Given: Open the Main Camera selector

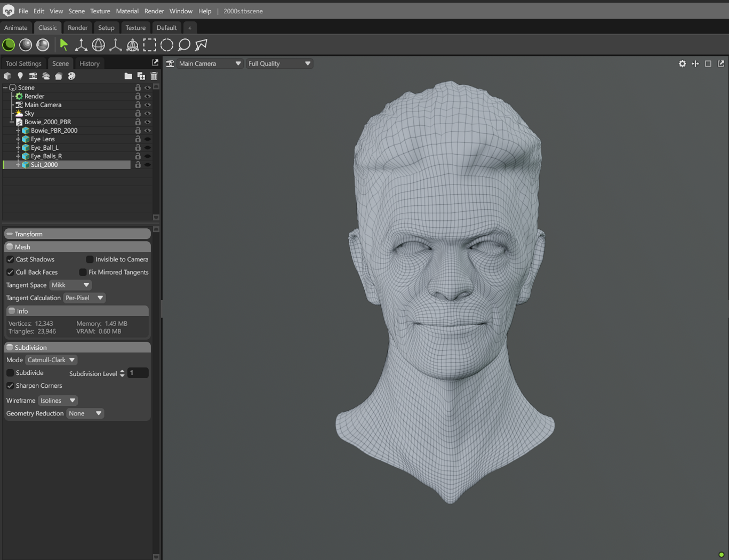Looking at the screenshot, I should click(210, 63).
